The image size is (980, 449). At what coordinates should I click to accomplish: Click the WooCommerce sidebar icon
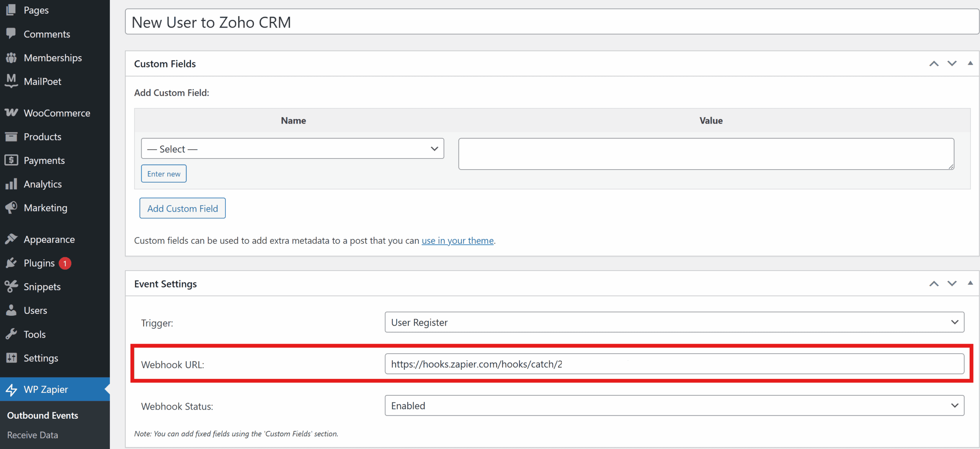click(x=11, y=113)
